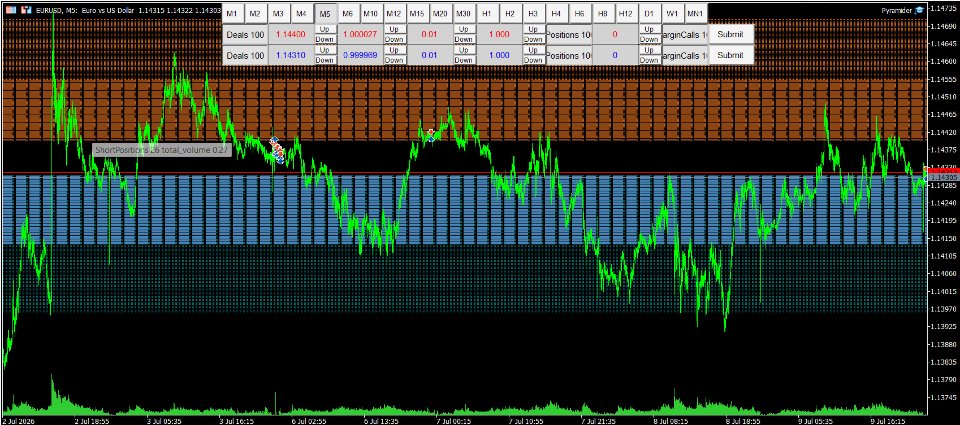
Task: Submit the bottom row settings
Action: 730,55
